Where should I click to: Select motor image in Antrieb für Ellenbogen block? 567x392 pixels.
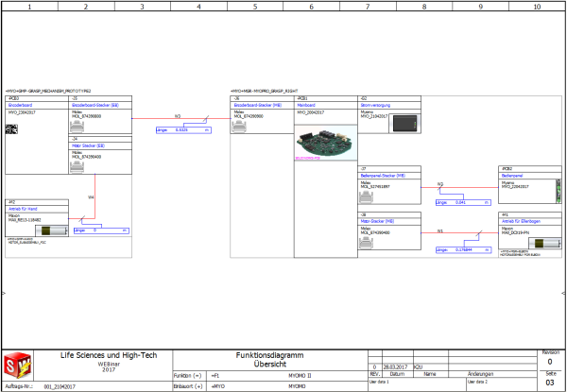point(546,244)
